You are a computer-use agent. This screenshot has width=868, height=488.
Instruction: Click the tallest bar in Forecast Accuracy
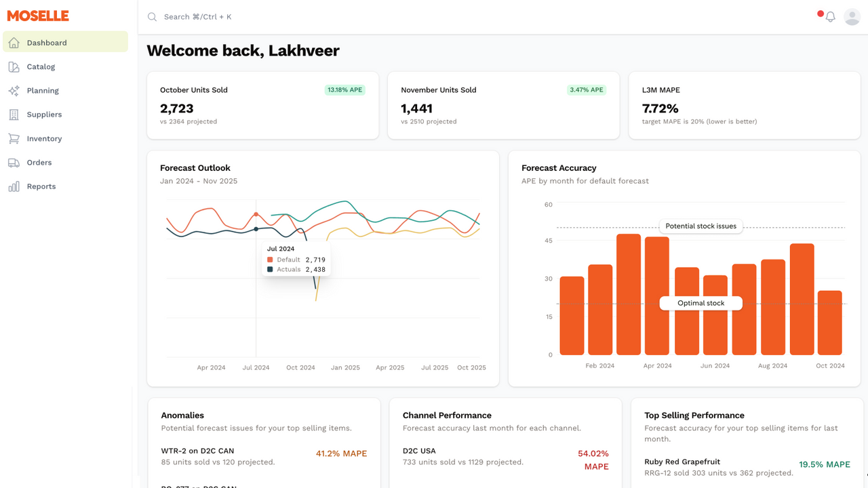(629, 294)
